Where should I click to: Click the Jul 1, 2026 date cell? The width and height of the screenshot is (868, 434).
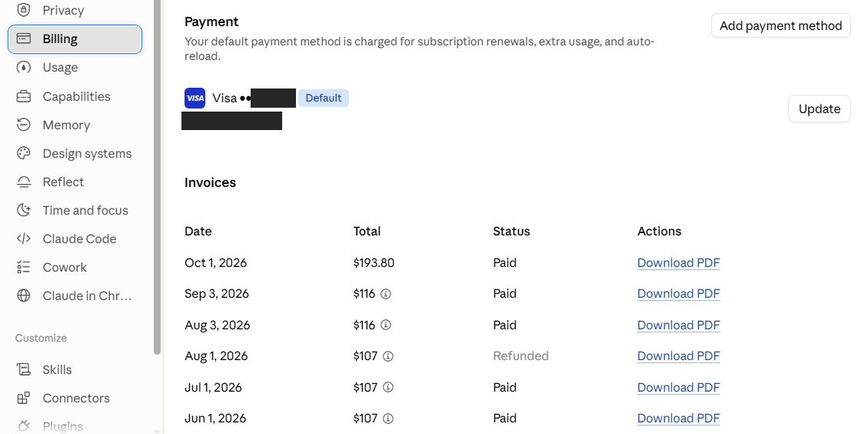[213, 387]
